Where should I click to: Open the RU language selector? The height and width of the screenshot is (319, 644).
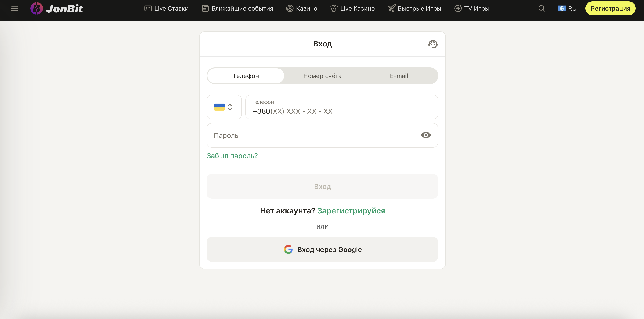click(x=567, y=8)
